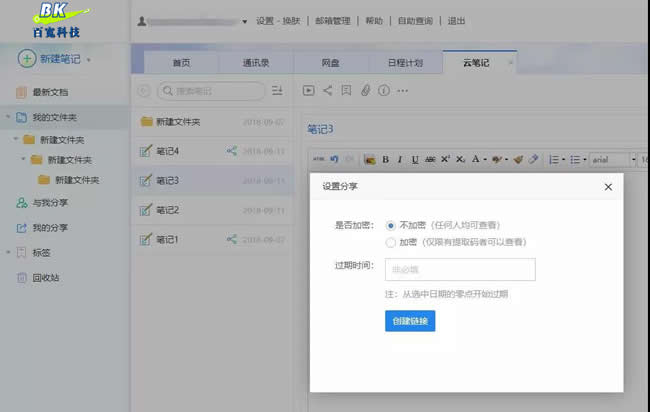Open the 新建笔记 dropdown arrow
The height and width of the screenshot is (412, 650).
click(x=89, y=60)
